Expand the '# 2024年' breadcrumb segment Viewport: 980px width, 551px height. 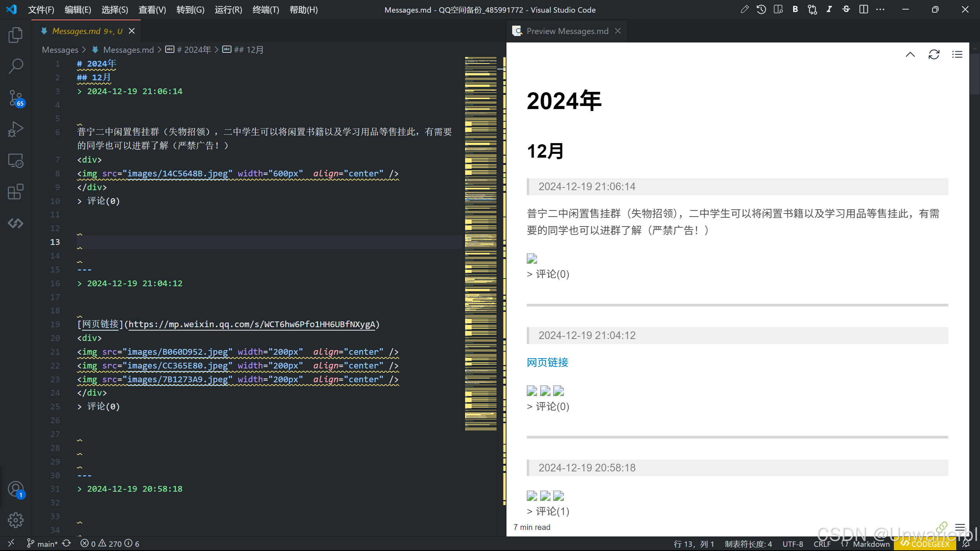pyautogui.click(x=194, y=50)
